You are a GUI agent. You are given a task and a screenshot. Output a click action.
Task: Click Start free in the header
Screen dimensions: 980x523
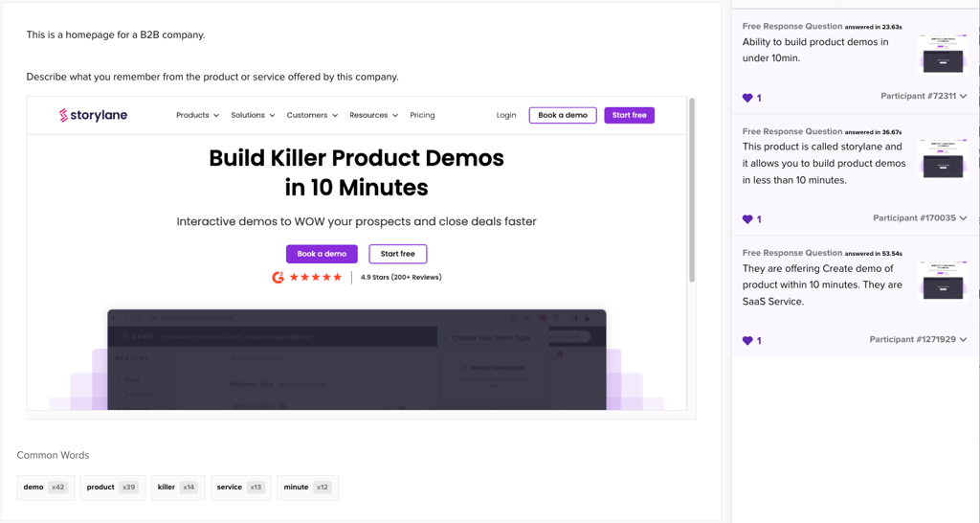coord(630,115)
